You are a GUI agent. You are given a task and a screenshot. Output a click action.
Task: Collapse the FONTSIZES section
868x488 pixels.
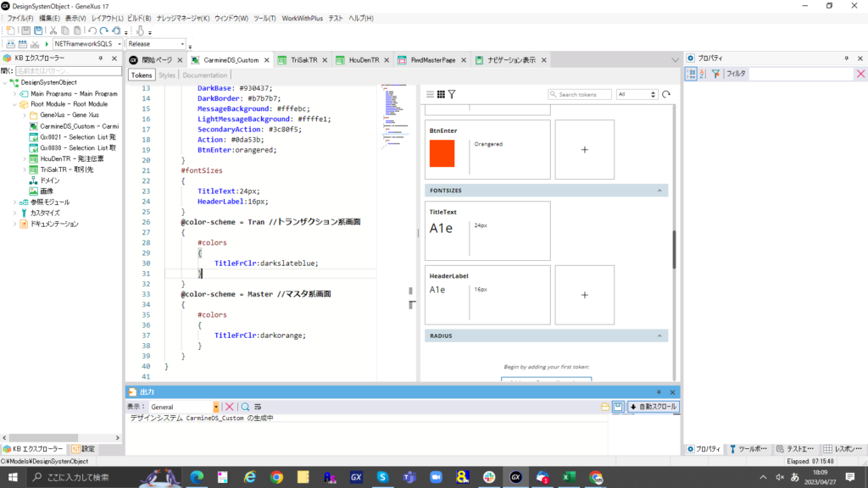coord(659,191)
